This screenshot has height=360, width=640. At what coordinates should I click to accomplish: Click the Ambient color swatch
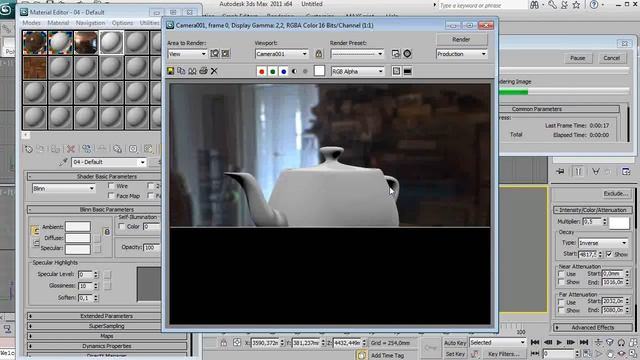(78, 227)
